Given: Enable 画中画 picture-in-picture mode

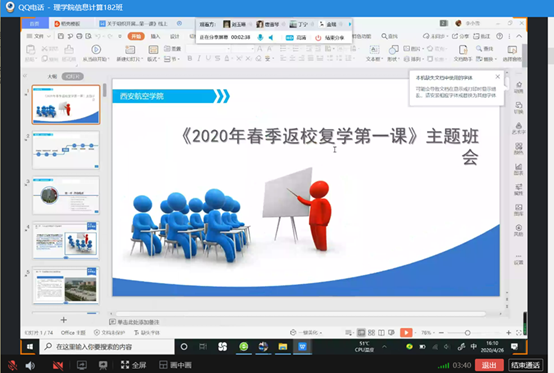Looking at the screenshot, I should pyautogui.click(x=175, y=365).
